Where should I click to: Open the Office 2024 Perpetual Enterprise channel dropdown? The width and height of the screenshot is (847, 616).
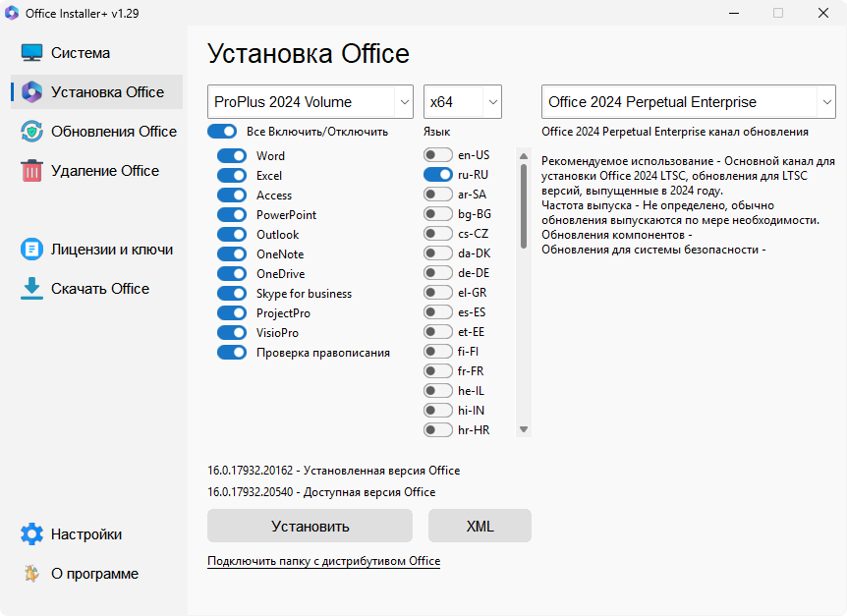pyautogui.click(x=688, y=102)
